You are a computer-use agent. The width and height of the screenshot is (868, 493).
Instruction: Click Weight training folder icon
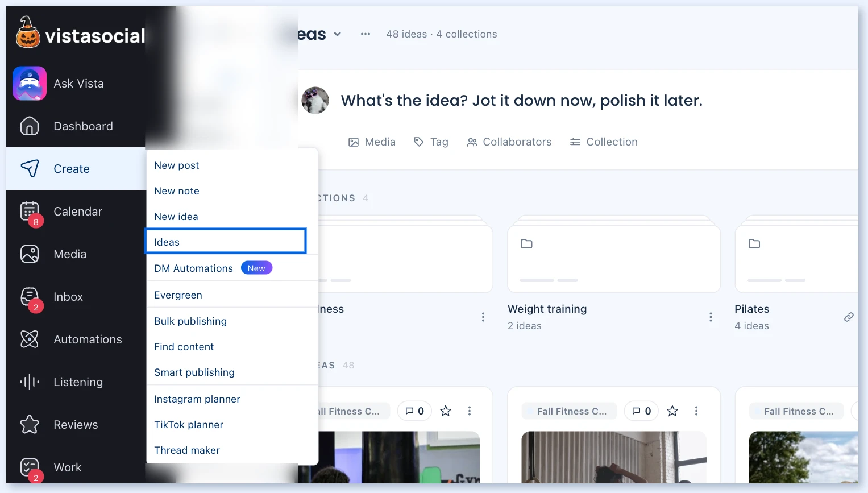click(527, 244)
